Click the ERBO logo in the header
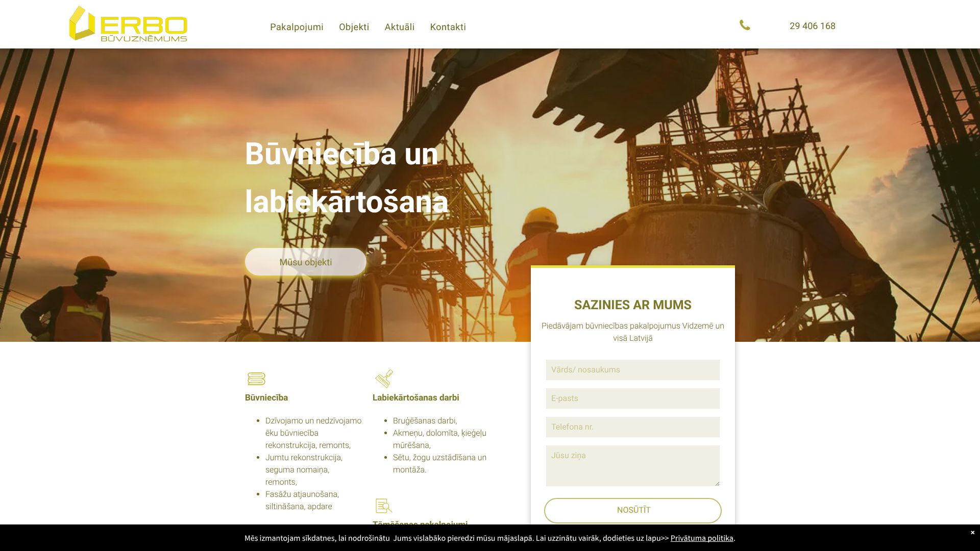980x551 pixels. pyautogui.click(x=128, y=26)
